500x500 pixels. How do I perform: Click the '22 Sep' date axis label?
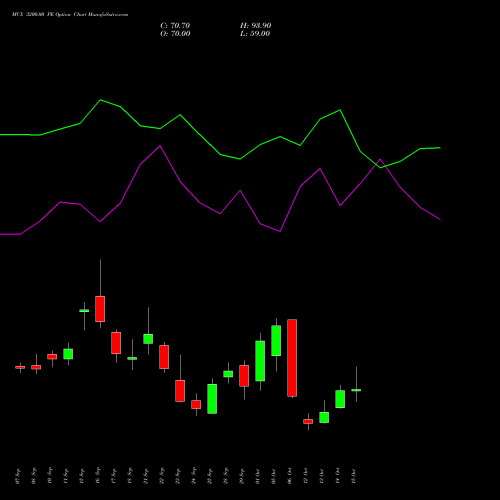coord(162,476)
